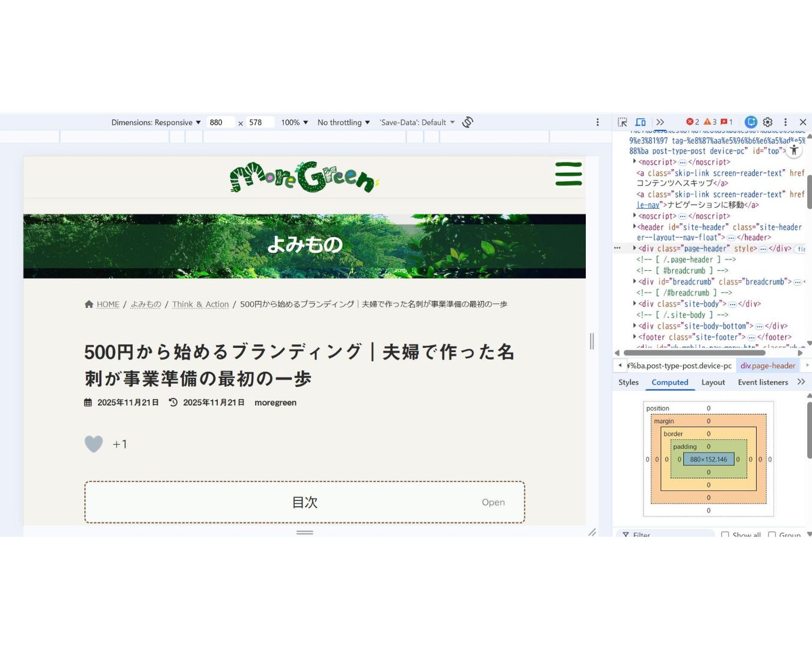Open the AI assistance panel icon
Viewport: 812px width, 650px height.
[751, 122]
